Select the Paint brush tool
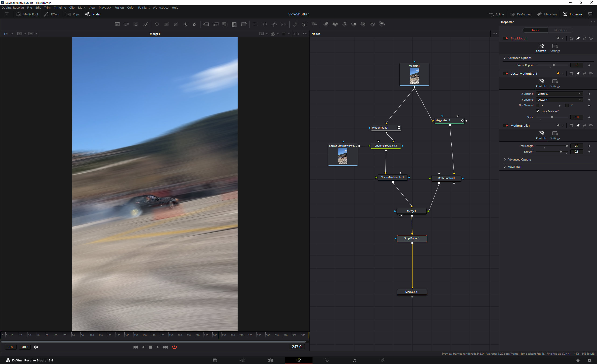The height and width of the screenshot is (364, 597). click(145, 24)
